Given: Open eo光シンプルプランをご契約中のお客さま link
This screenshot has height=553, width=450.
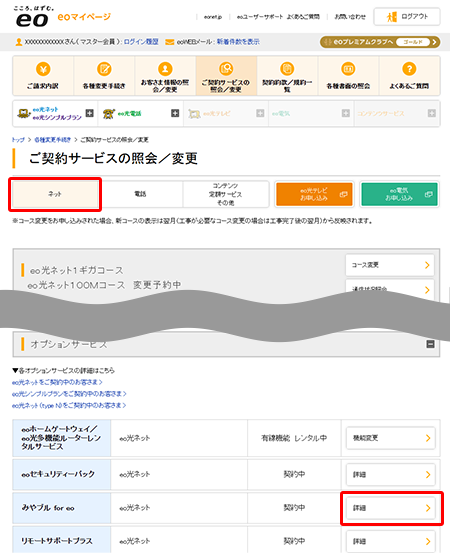Looking at the screenshot, I should [69, 394].
